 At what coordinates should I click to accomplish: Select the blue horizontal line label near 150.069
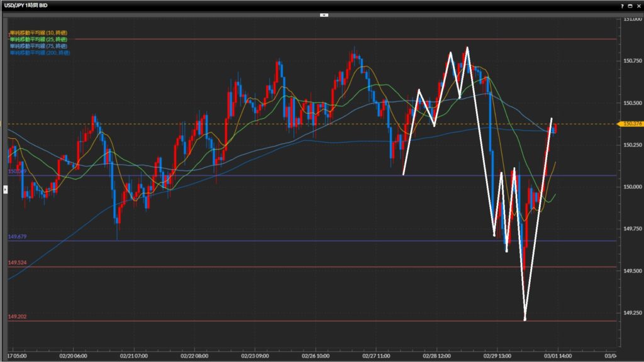click(17, 171)
